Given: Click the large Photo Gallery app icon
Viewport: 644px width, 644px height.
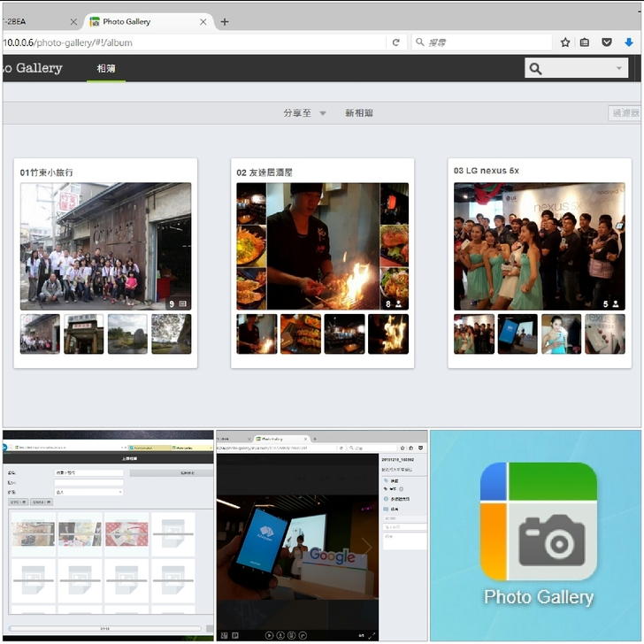Looking at the screenshot, I should tap(538, 520).
